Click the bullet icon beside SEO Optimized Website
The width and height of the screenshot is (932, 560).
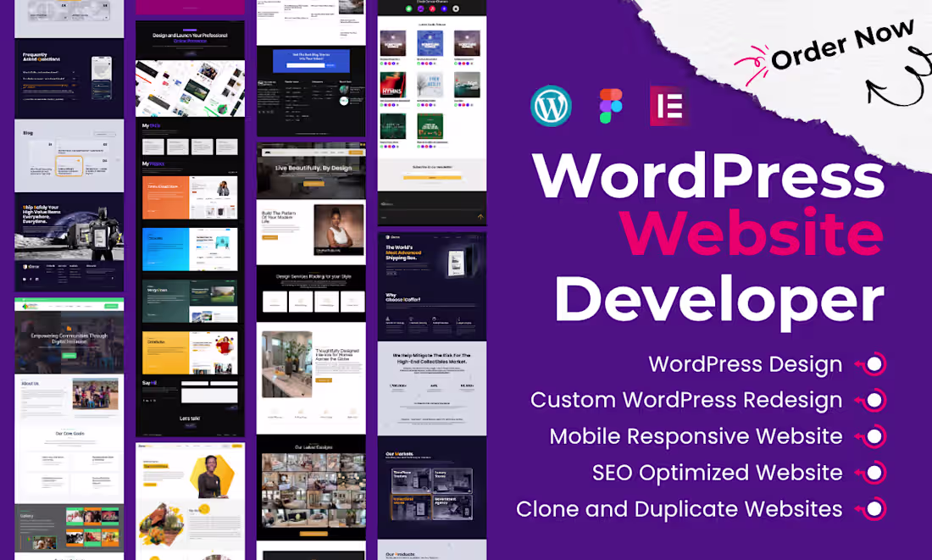[871, 473]
